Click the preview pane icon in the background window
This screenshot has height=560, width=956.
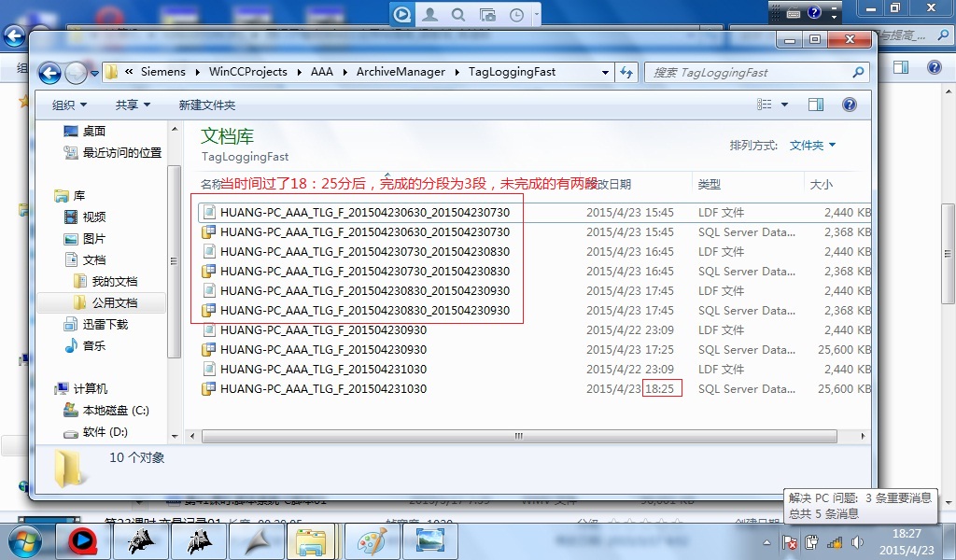tap(901, 67)
